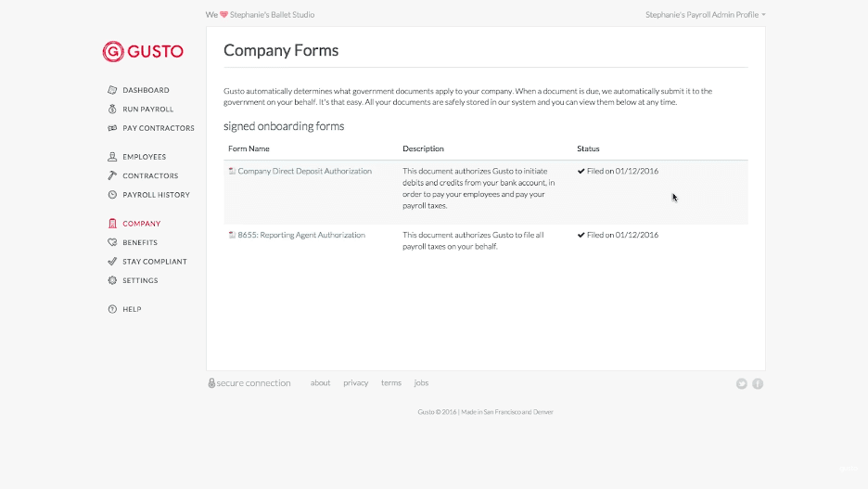
Task: Click description about initiating debits and credits
Action: [479, 188]
